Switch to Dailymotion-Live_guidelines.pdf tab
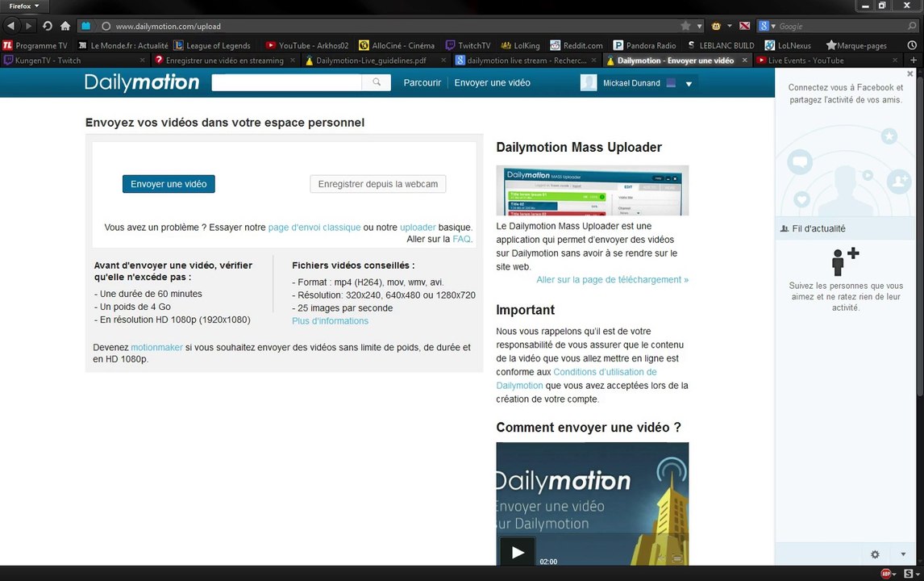 pyautogui.click(x=375, y=61)
